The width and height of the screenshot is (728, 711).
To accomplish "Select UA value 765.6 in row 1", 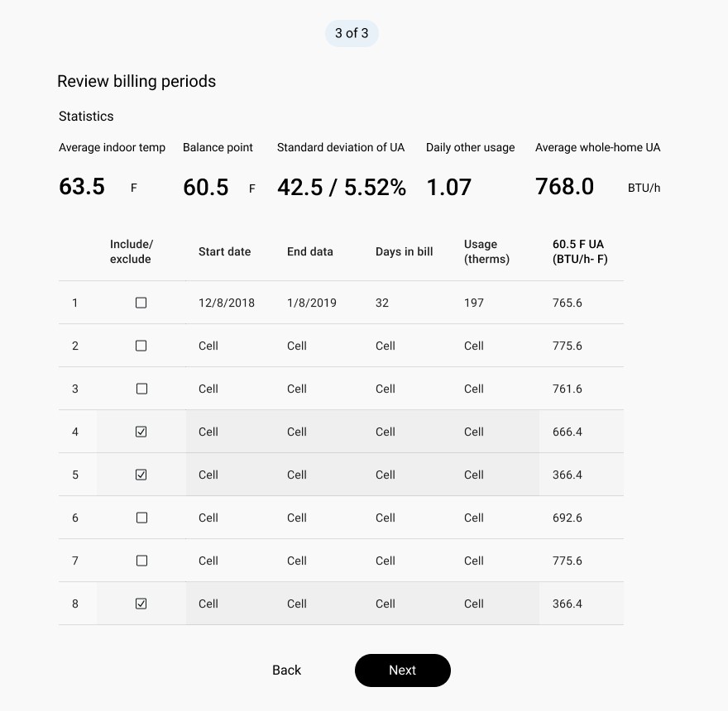I will [x=567, y=303].
